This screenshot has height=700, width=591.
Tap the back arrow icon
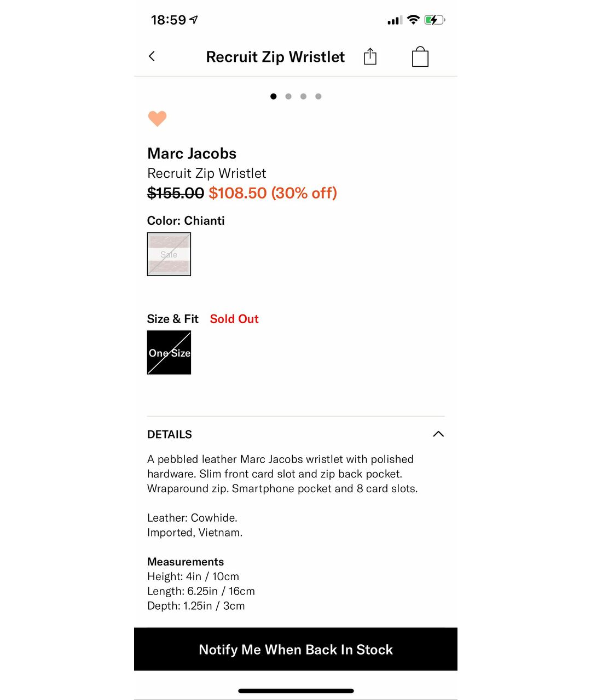coord(152,56)
